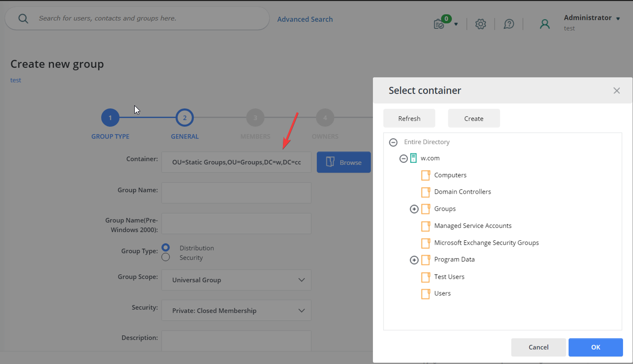Select the Users container icon
This screenshot has height=364, width=633.
click(426, 293)
